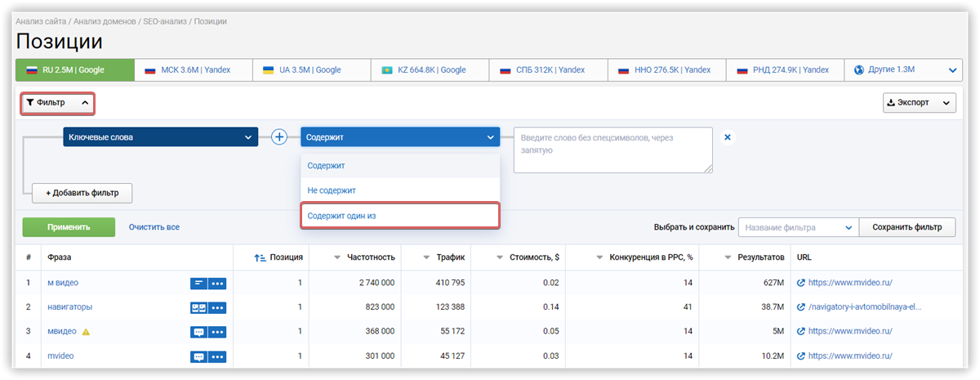
Task: Click the plus circle to add condition
Action: click(x=279, y=137)
